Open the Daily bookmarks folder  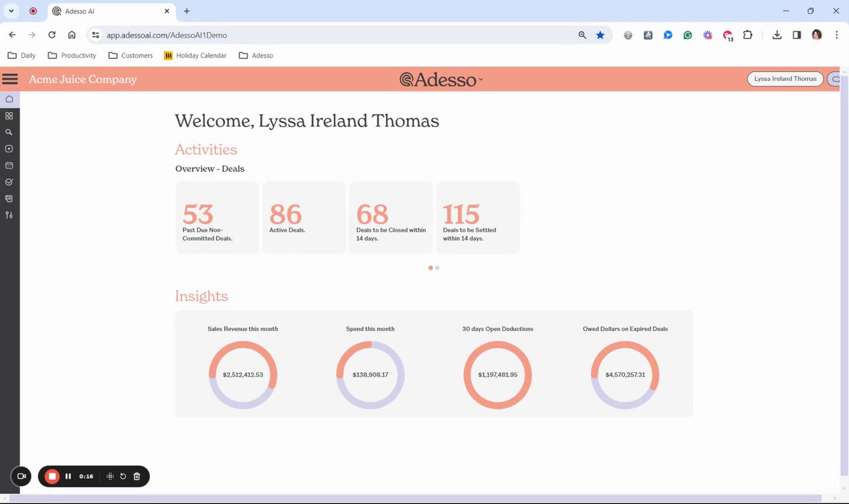pyautogui.click(x=21, y=56)
